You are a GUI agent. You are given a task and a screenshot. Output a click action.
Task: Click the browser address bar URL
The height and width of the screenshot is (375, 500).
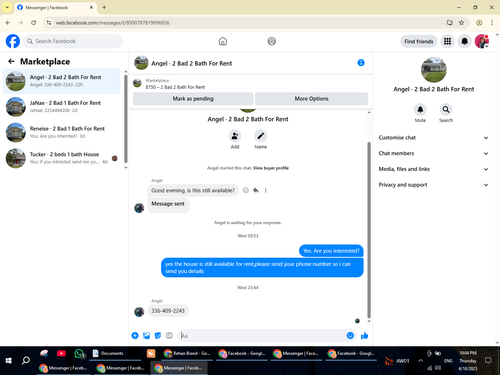pyautogui.click(x=112, y=23)
